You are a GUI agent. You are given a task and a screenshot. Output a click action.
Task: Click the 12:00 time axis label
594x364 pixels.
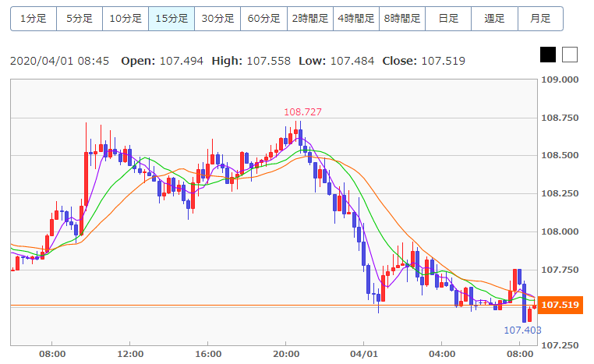tap(130, 354)
